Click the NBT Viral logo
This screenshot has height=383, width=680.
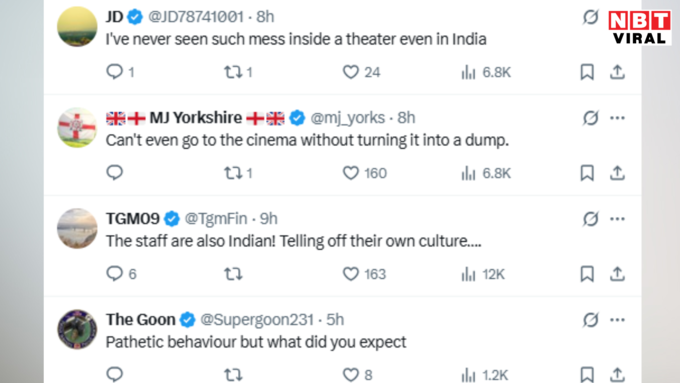[640, 28]
